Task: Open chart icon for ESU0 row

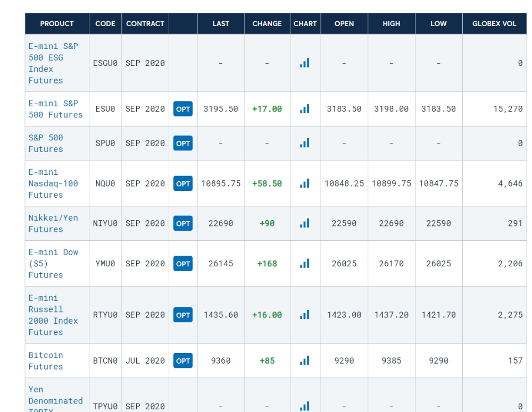Action: pyautogui.click(x=305, y=109)
